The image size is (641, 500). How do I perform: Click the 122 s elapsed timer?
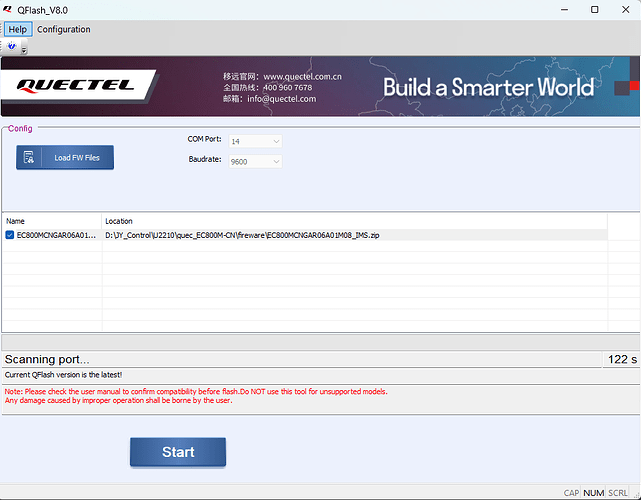coord(622,359)
